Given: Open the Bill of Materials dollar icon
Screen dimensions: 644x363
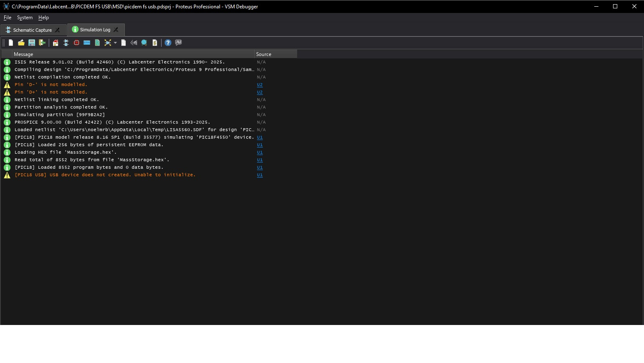Looking at the screenshot, I should click(155, 43).
